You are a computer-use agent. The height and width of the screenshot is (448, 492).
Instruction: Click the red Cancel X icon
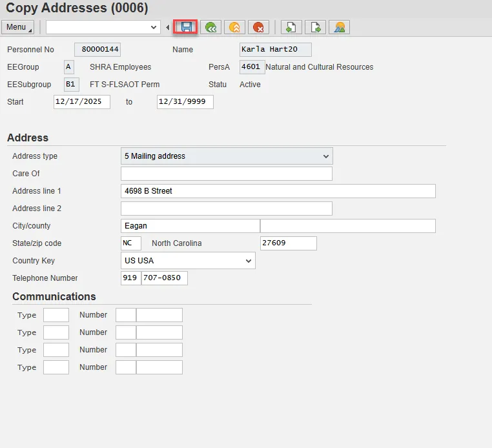tap(258, 27)
